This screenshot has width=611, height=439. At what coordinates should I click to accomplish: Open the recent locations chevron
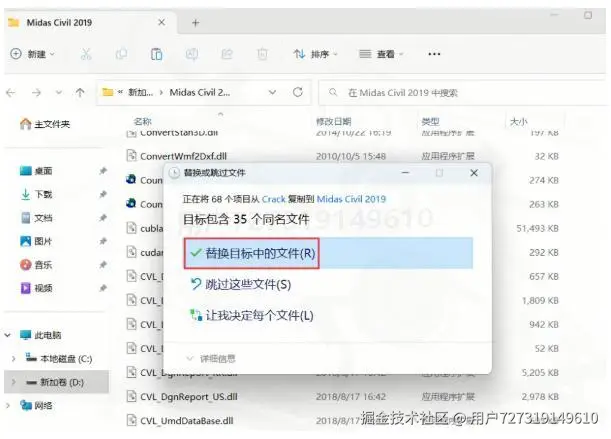(x=59, y=93)
